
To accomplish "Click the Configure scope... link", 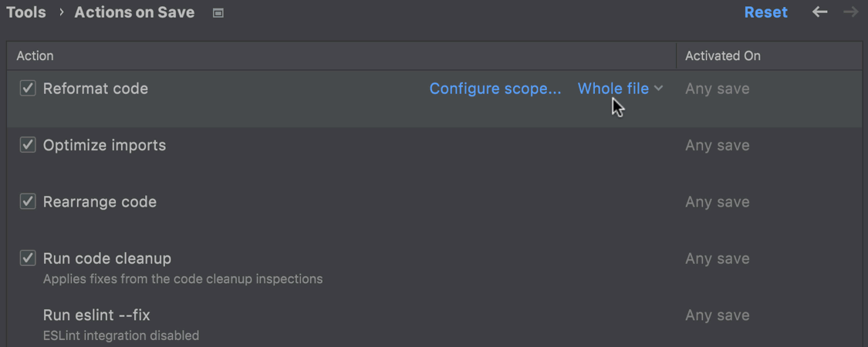I will 495,89.
